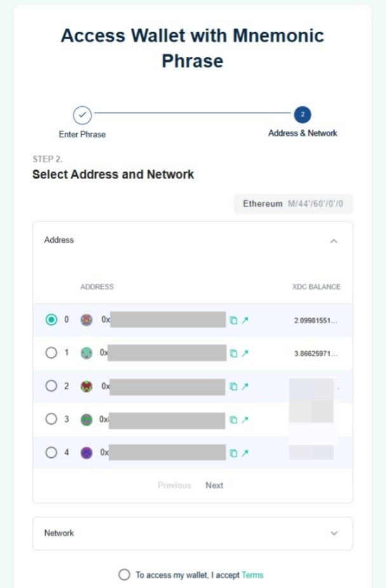This screenshot has height=588, width=386.
Task: Copy address in row 1
Action: (234, 353)
